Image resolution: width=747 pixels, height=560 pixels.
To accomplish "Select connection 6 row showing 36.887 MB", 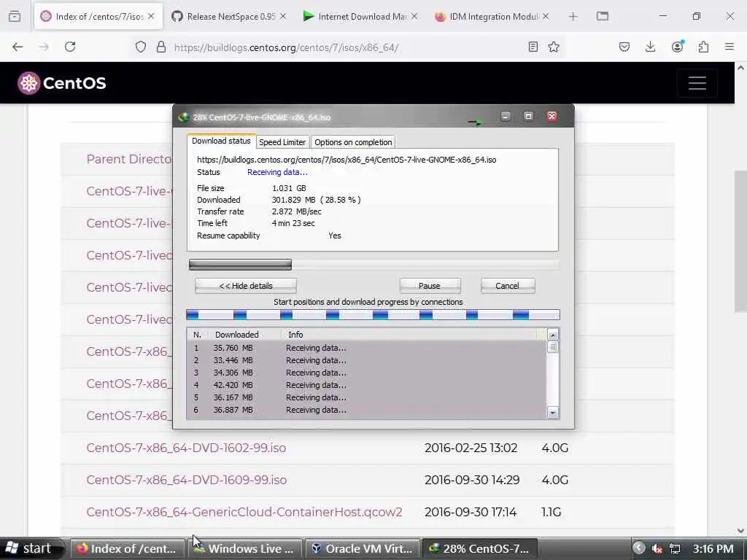I will [x=366, y=410].
